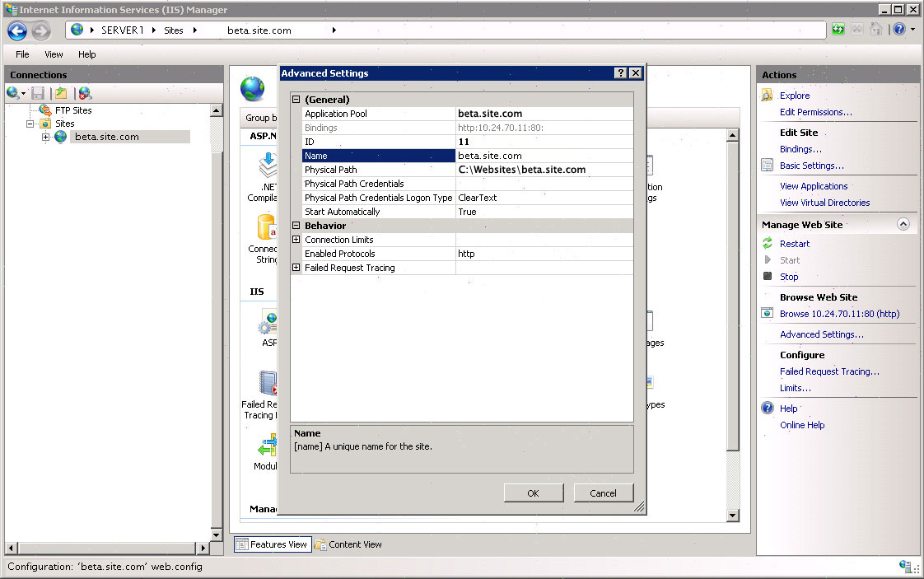Click the Back navigation arrow
The height and width of the screenshot is (579, 924).
tap(17, 30)
